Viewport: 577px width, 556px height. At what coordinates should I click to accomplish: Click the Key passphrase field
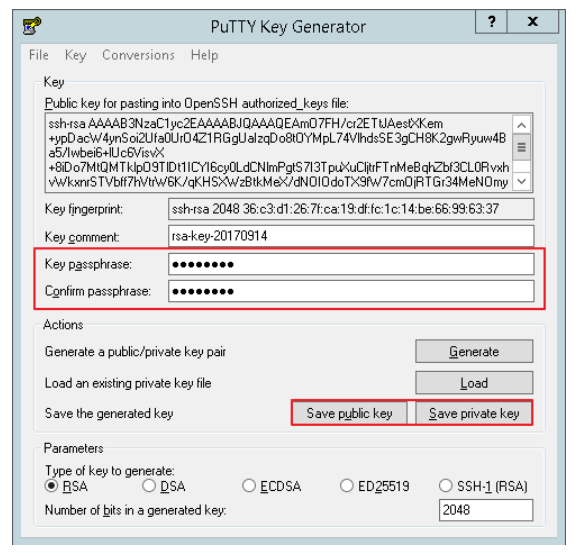(351, 264)
